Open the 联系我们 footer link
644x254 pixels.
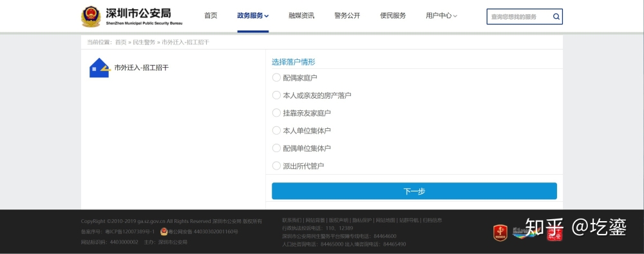tap(292, 220)
